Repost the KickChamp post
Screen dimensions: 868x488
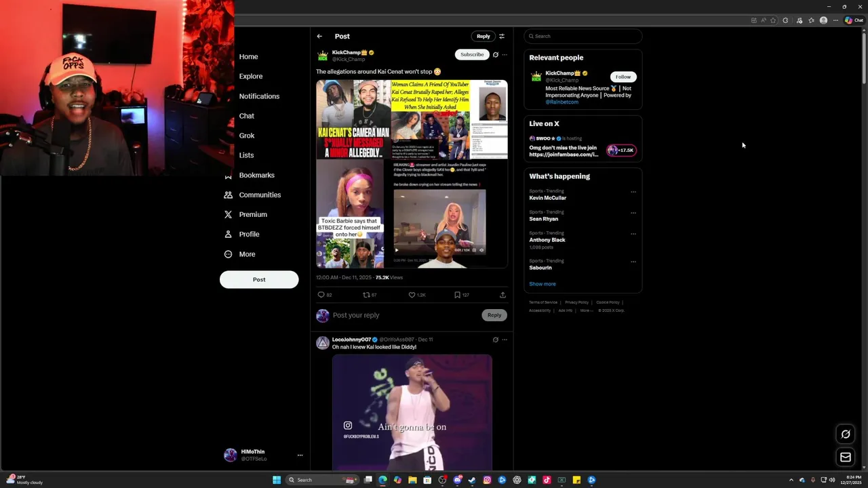tap(367, 295)
